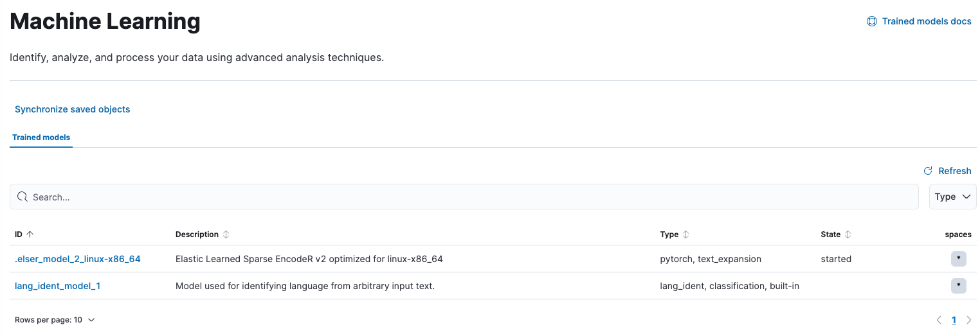Click spaces badge for lang_ident_model_1 row
This screenshot has width=980, height=336.
[x=958, y=286]
